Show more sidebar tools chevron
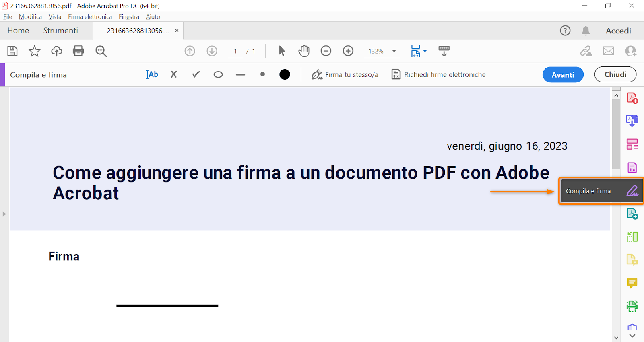644x342 pixels. (x=632, y=336)
